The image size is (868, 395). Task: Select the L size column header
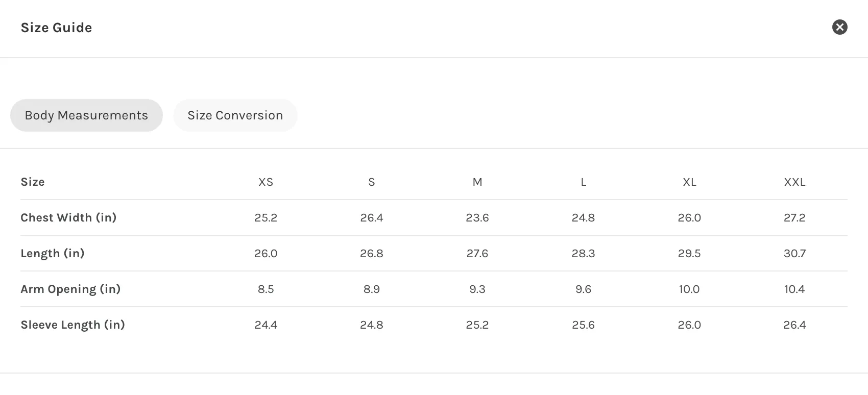point(584,182)
